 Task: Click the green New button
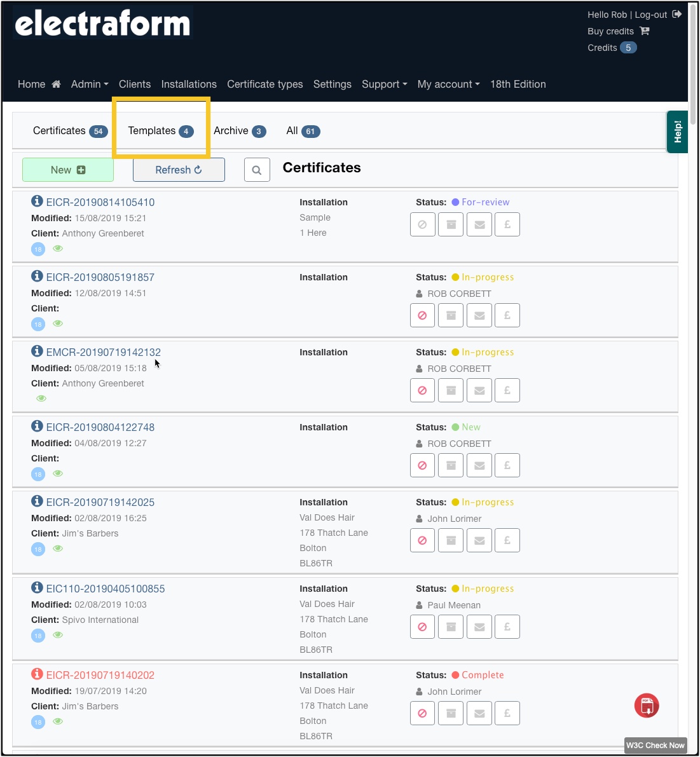(68, 170)
